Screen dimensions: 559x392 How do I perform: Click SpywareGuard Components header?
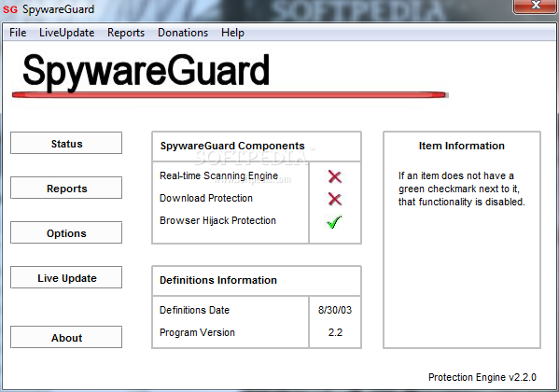(x=232, y=146)
